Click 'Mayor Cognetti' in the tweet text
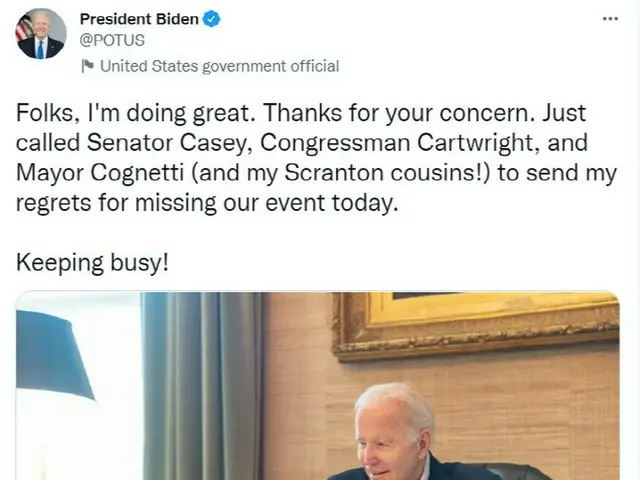Viewport: 640px width, 480px height. point(100,173)
